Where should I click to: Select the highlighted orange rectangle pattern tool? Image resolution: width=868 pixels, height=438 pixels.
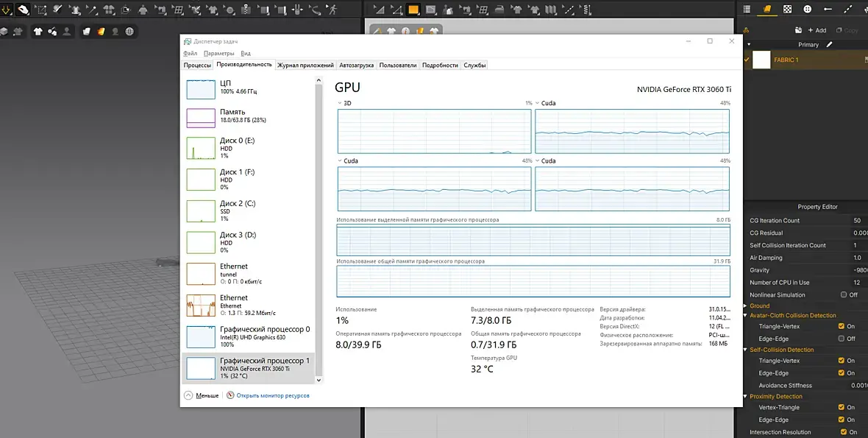(413, 10)
